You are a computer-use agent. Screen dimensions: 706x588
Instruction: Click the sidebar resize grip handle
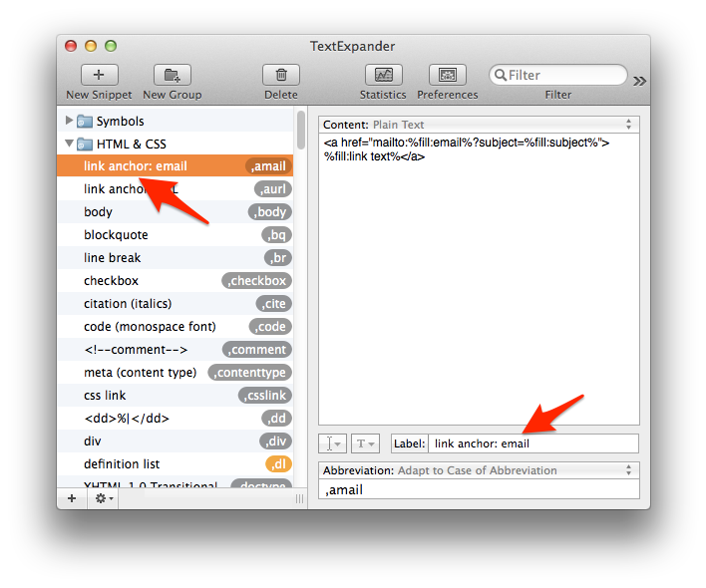pos(299,498)
